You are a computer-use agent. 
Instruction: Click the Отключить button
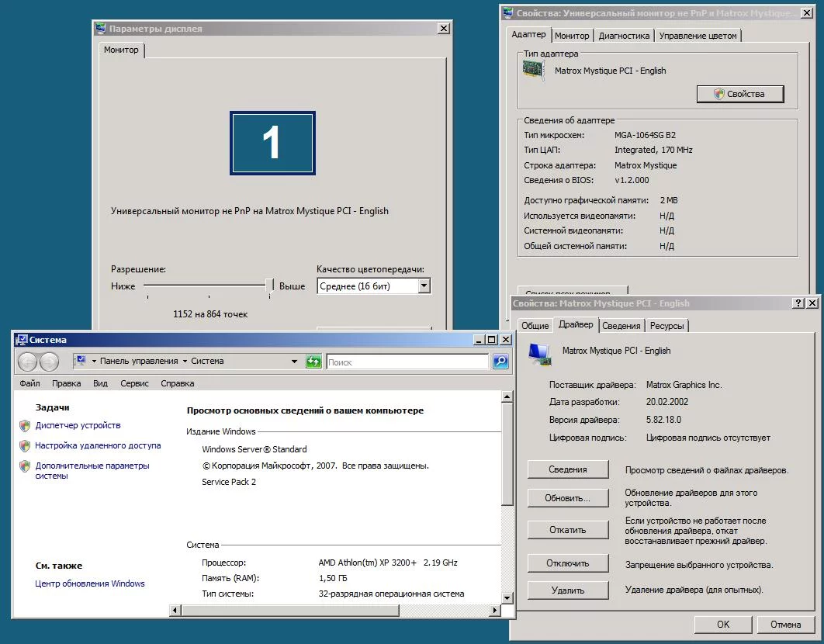click(567, 563)
